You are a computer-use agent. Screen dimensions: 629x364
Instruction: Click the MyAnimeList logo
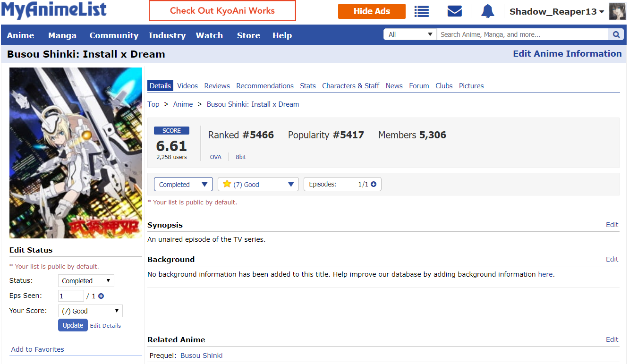click(x=54, y=10)
